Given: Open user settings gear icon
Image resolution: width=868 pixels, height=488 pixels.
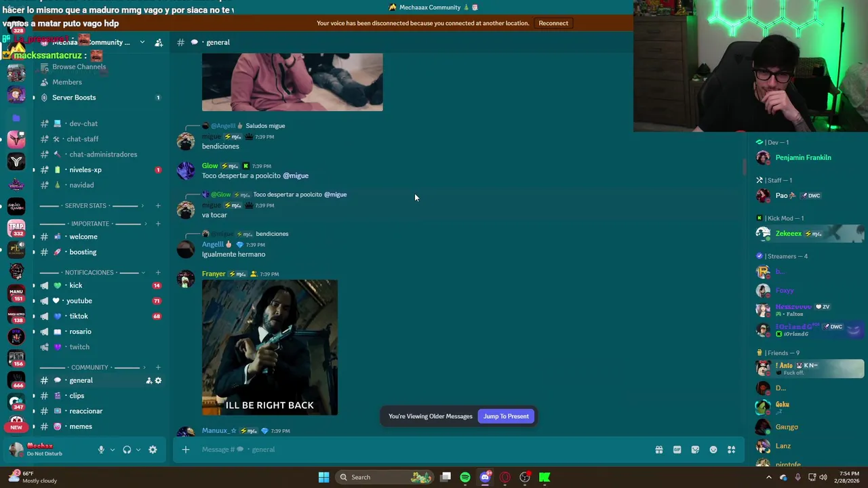Looking at the screenshot, I should [x=153, y=449].
